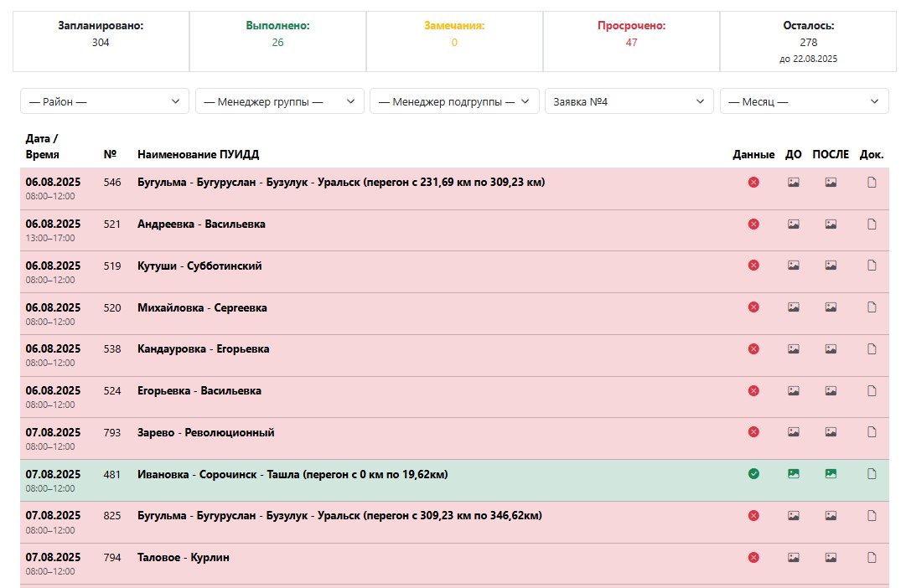Open the ПОСЛЕ photo for Кутуши - Субботинский
The image size is (906, 588).
coord(831,266)
